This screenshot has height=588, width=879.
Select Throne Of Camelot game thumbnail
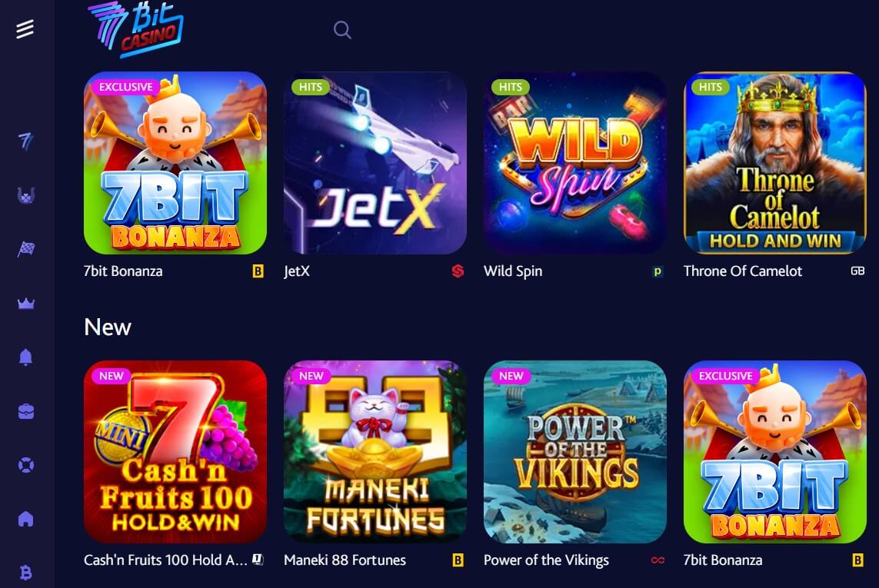774,162
